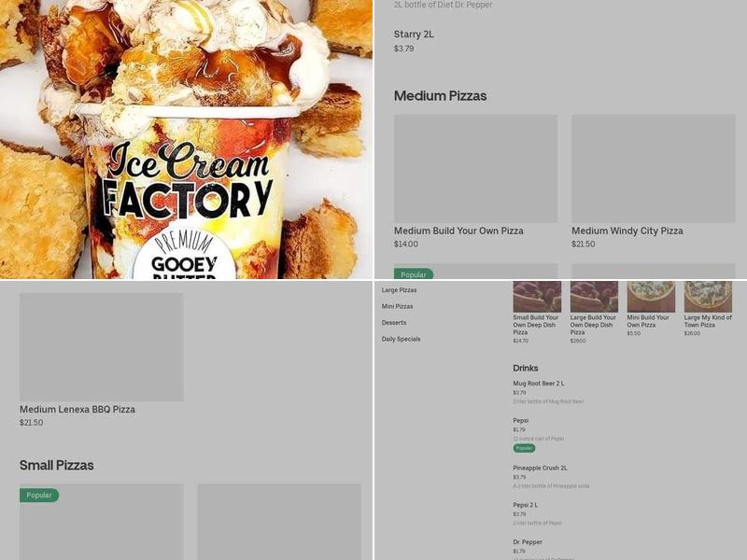Go to Large Pizzas menu category

(399, 290)
